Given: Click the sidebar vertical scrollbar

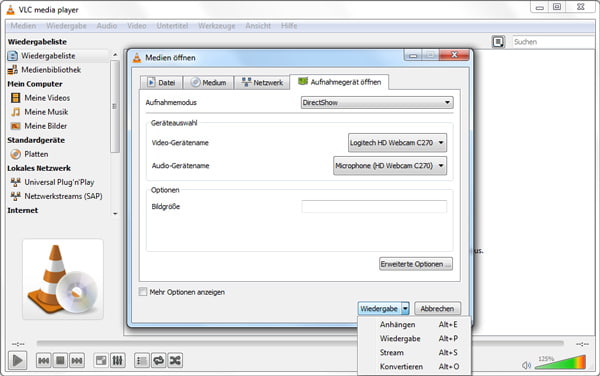Looking at the screenshot, I should coord(115,107).
